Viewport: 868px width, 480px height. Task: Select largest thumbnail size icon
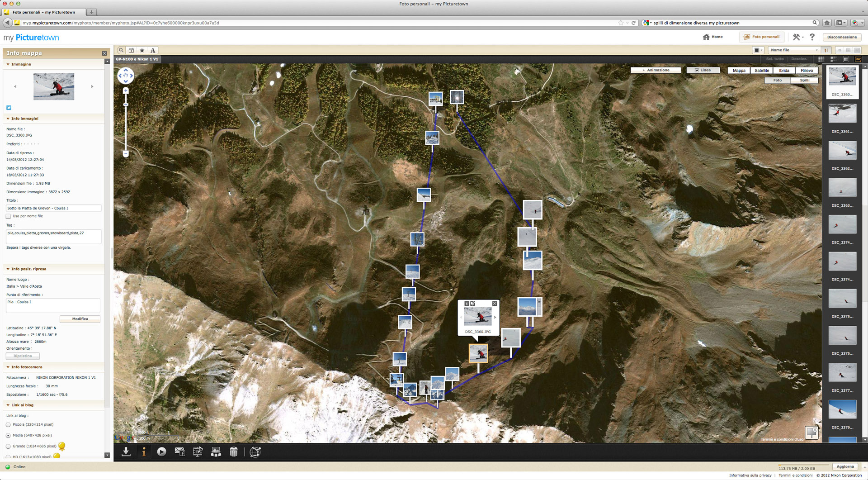pos(857,50)
